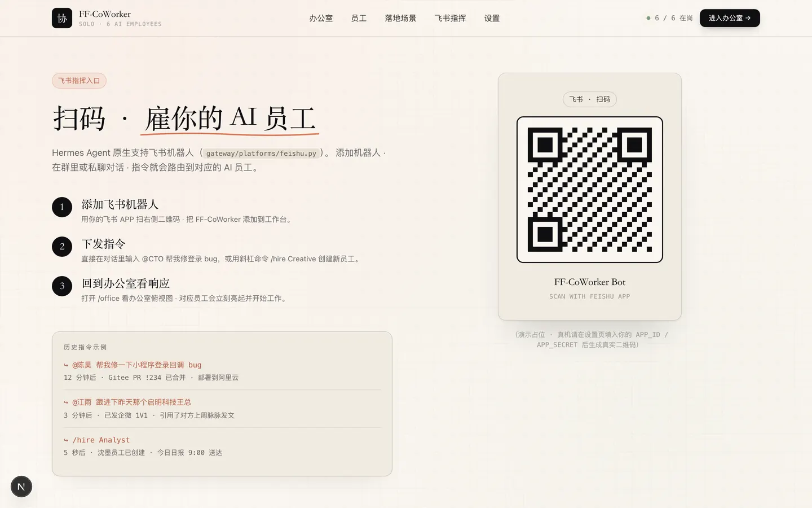Click the 3 分钟后 已发企微 1V1 result line
Image resolution: width=812 pixels, height=508 pixels.
click(149, 415)
